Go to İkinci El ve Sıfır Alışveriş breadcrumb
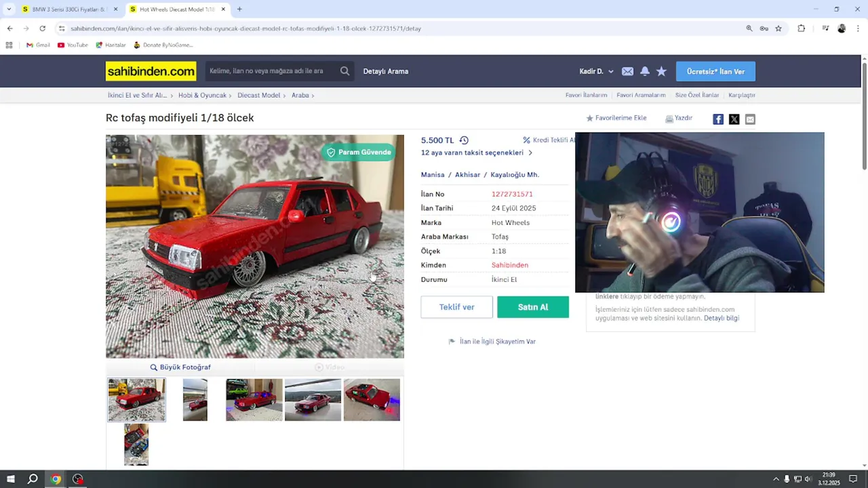The height and width of the screenshot is (488, 868). 137,96
